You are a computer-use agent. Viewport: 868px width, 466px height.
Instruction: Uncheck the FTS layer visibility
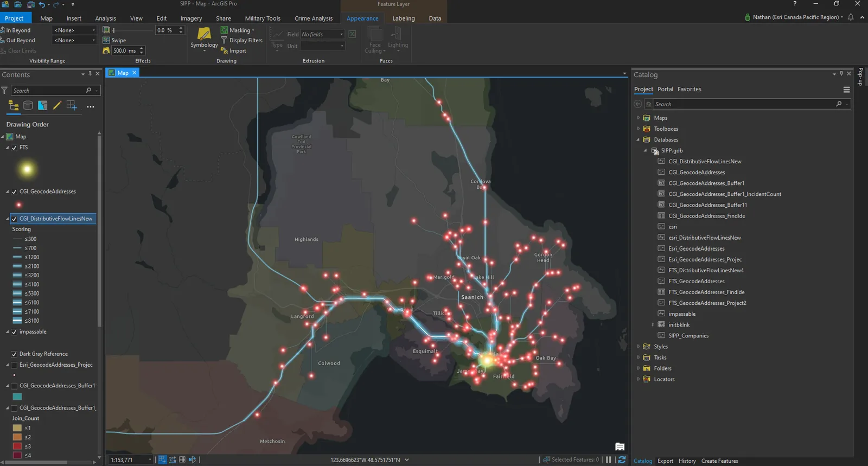[x=14, y=148]
